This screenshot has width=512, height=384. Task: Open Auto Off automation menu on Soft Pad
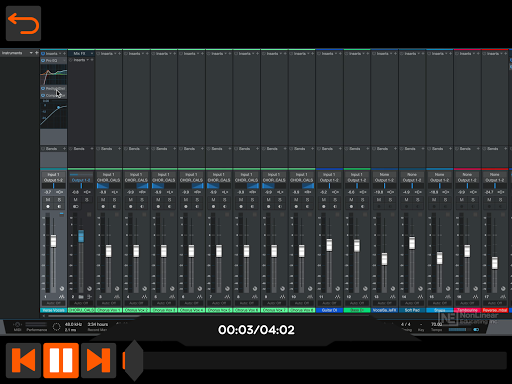point(412,303)
